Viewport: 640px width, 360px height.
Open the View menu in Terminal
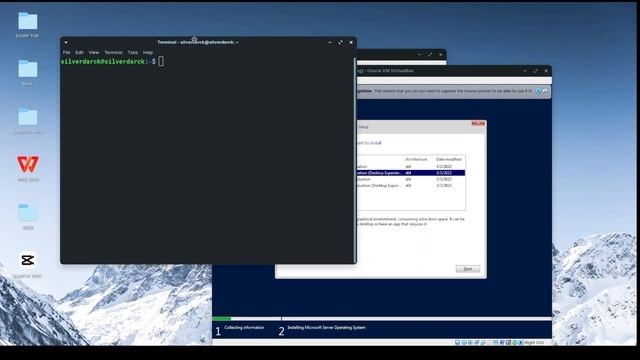point(94,53)
